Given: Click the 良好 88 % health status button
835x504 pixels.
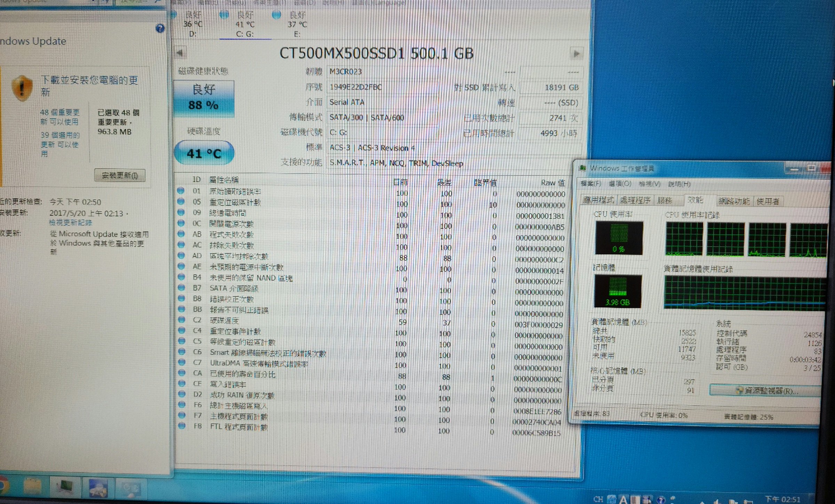Looking at the screenshot, I should click(204, 98).
